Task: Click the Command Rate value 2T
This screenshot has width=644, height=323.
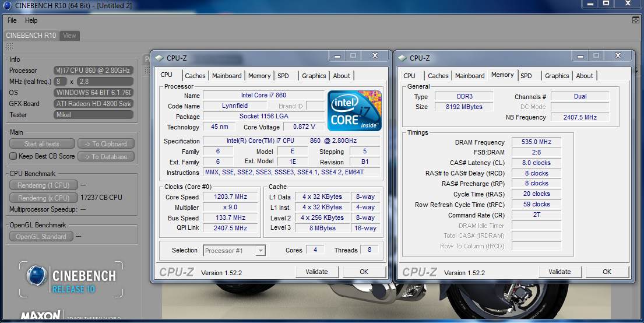Action: click(536, 215)
